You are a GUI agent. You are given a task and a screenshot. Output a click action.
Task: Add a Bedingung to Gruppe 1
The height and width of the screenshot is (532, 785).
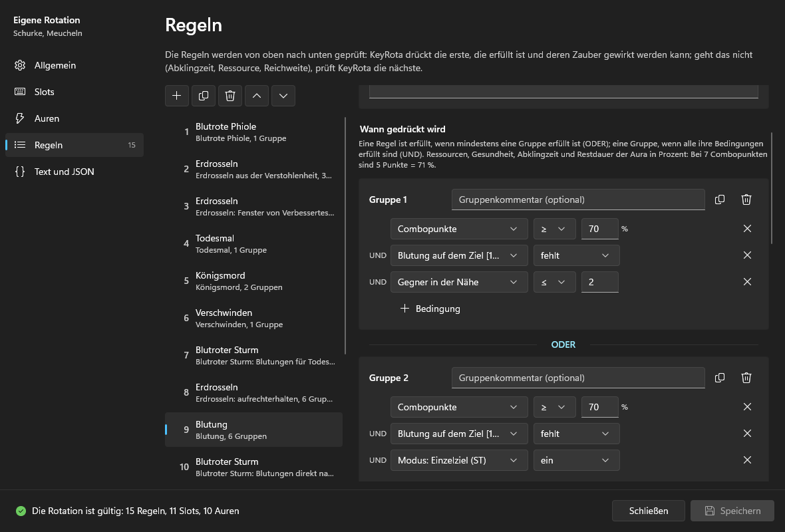pos(430,309)
